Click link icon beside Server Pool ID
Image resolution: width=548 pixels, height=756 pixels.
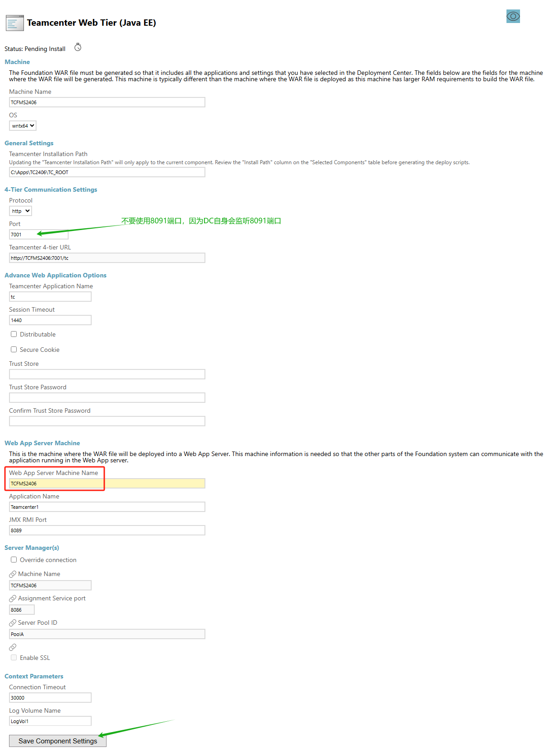(13, 623)
